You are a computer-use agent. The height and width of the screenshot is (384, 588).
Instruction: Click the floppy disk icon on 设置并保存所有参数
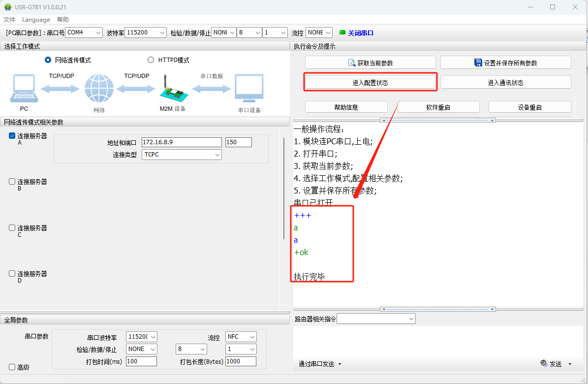tap(478, 63)
